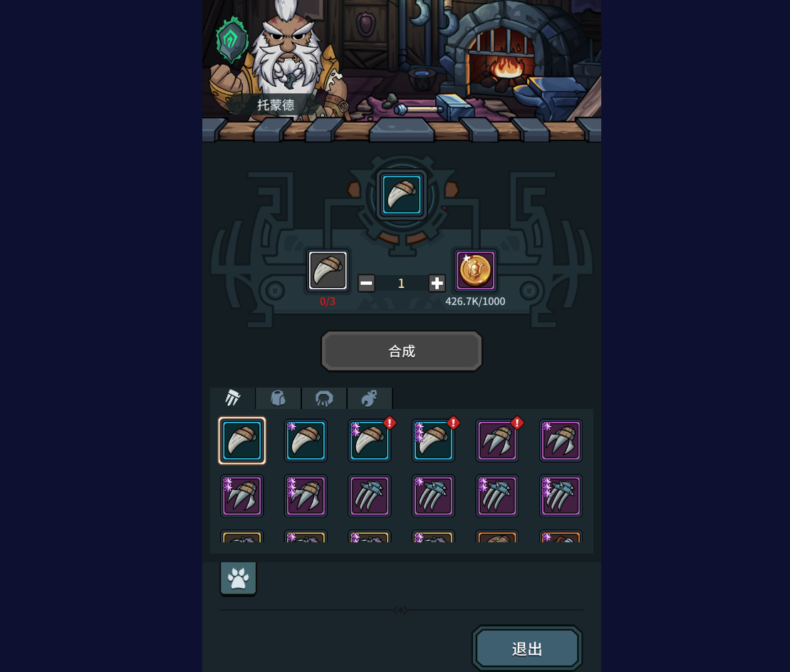Increase quantity with the plus button
The width and height of the screenshot is (790, 672).
click(x=437, y=284)
